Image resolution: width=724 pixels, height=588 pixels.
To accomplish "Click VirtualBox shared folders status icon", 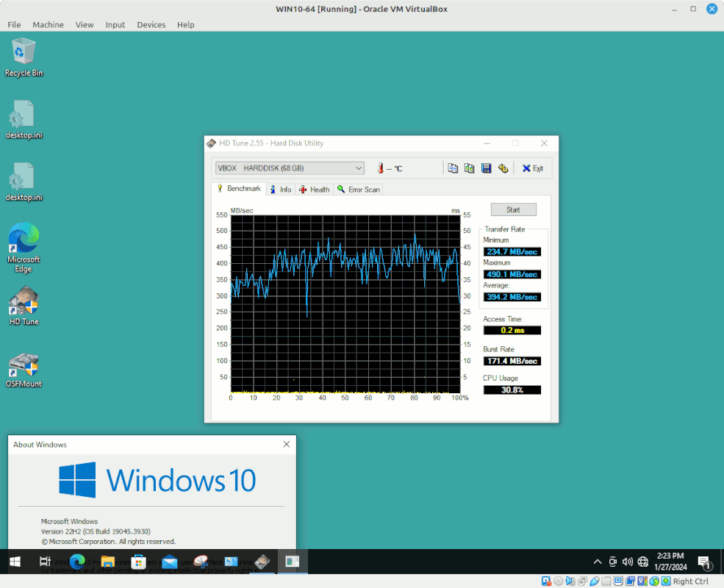I will pos(606,581).
